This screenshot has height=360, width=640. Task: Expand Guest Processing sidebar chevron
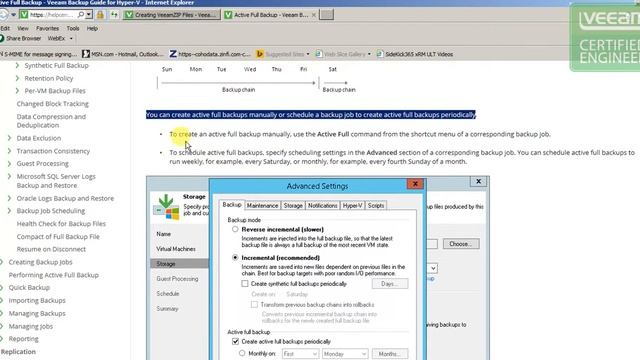[x=9, y=163]
